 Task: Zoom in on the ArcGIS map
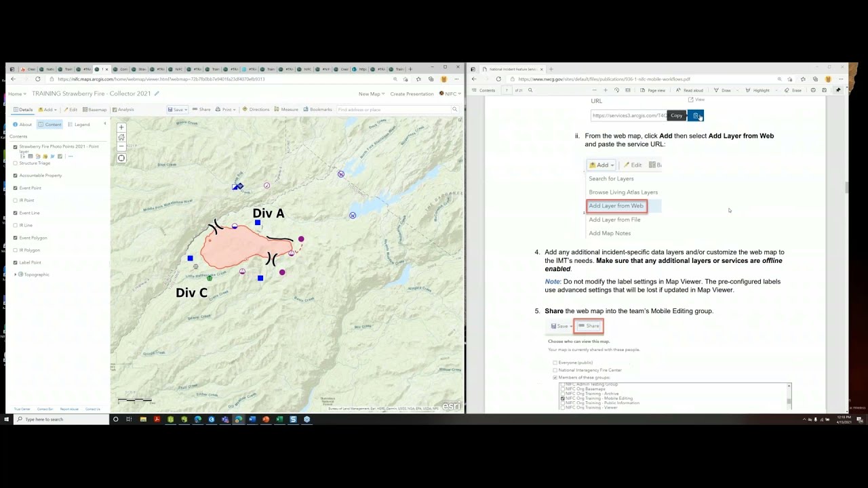pos(121,127)
